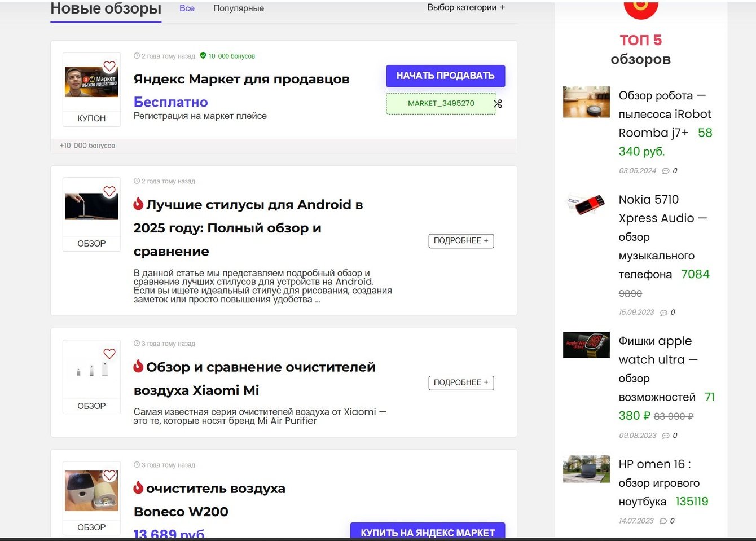Click the crossed-out 83 990 ₽ old price

click(674, 416)
